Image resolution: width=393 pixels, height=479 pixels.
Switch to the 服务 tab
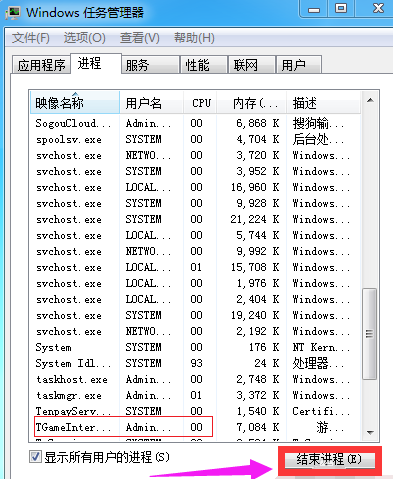pos(150,65)
